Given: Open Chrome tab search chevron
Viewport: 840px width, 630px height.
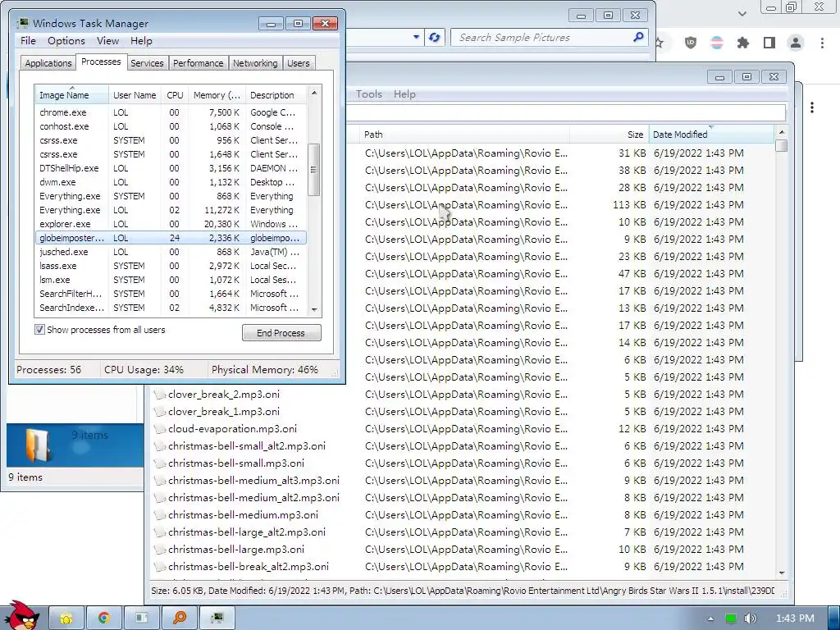Looking at the screenshot, I should (x=742, y=13).
